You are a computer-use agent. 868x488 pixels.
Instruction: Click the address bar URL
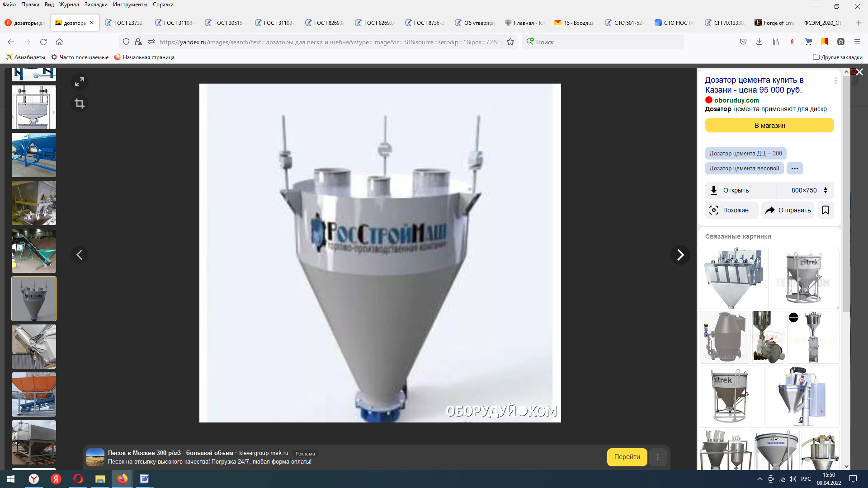tap(330, 42)
